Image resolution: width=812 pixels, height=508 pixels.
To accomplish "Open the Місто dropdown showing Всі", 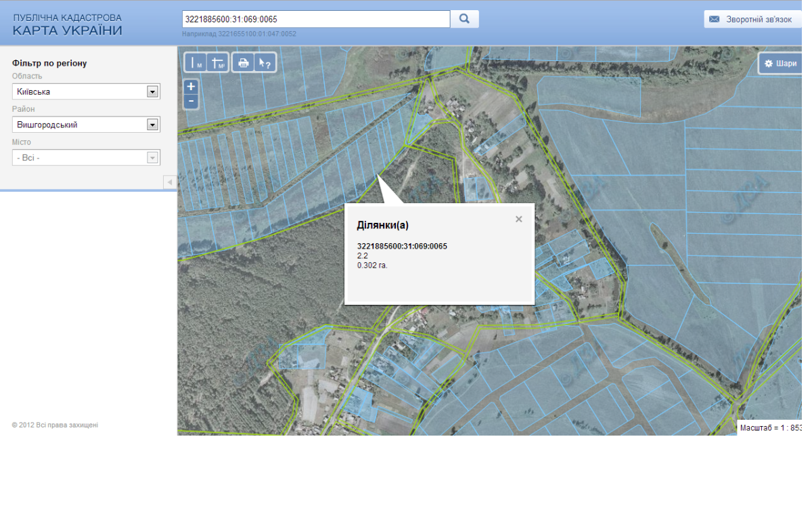I will click(x=86, y=158).
